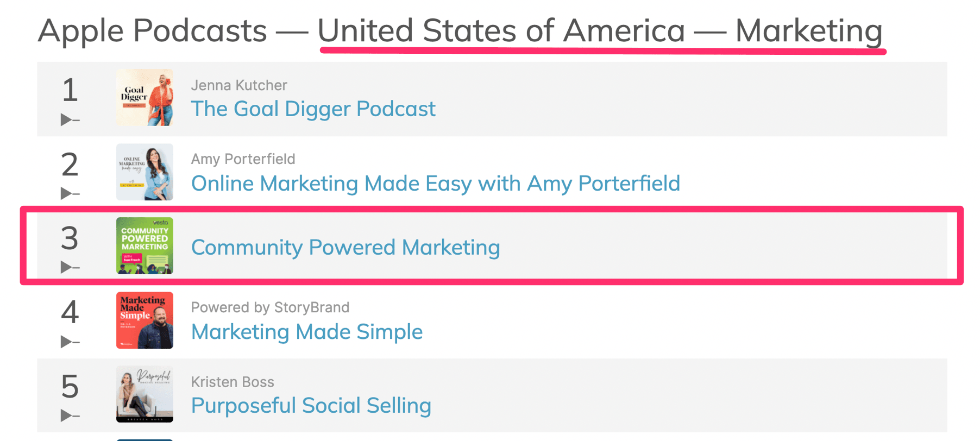980x441 pixels.
Task: Open Purposeful Social Selling title link
Action: (311, 406)
